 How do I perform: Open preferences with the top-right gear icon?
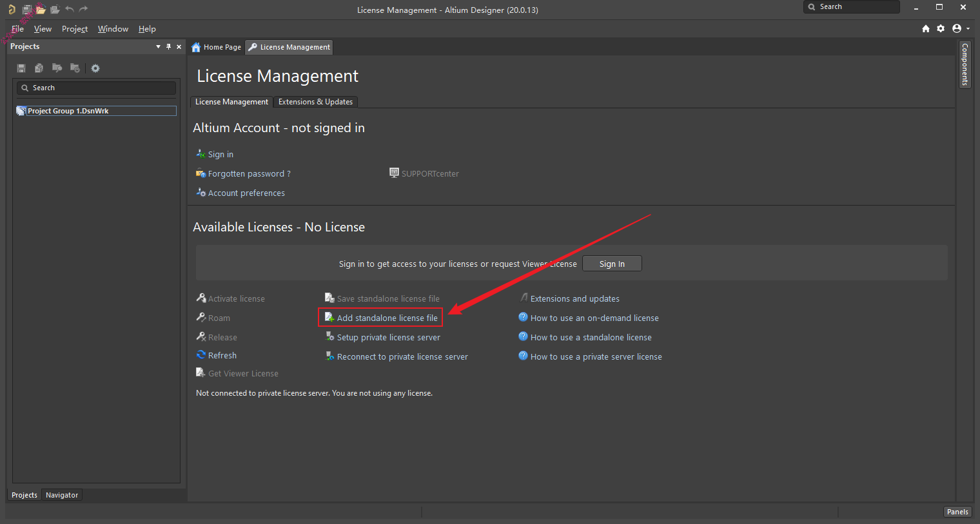[941, 28]
